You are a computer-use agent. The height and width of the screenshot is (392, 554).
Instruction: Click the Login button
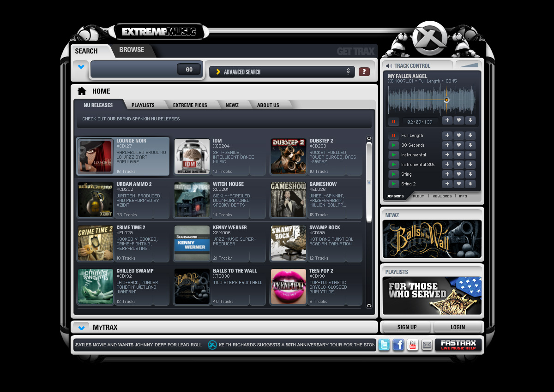[458, 327]
